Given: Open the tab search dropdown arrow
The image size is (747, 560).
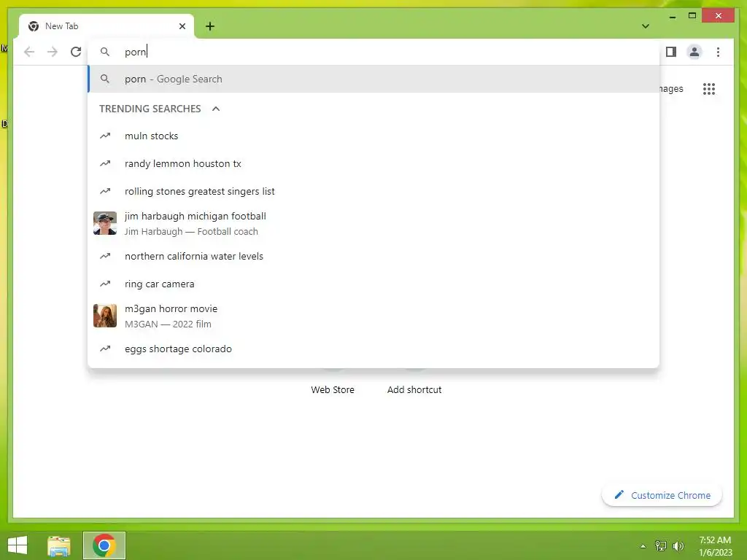Looking at the screenshot, I should [646, 26].
